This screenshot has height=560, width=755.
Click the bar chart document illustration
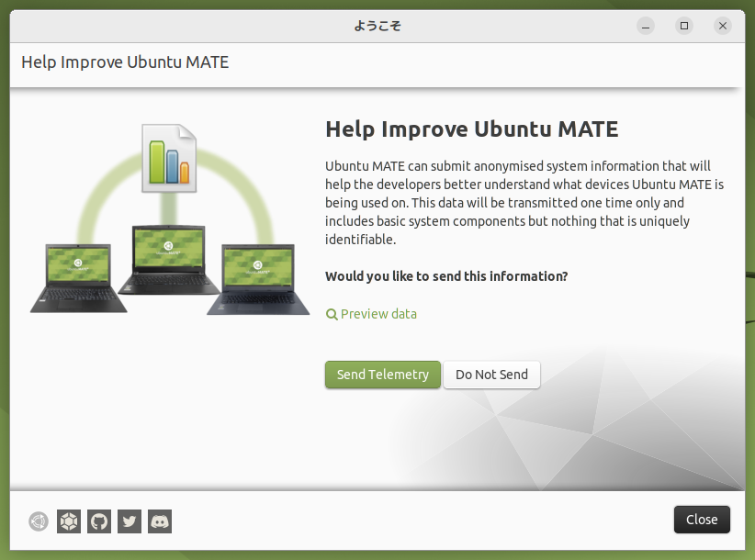(x=169, y=158)
